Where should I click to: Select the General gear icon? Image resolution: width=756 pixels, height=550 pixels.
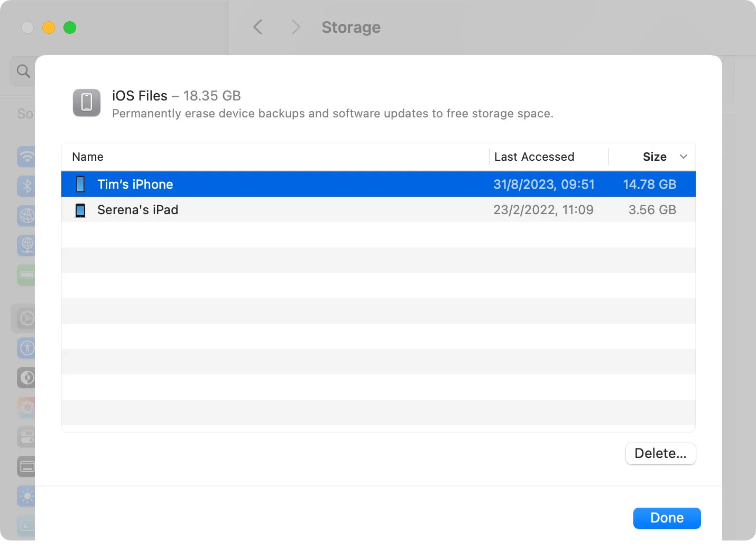(x=25, y=318)
